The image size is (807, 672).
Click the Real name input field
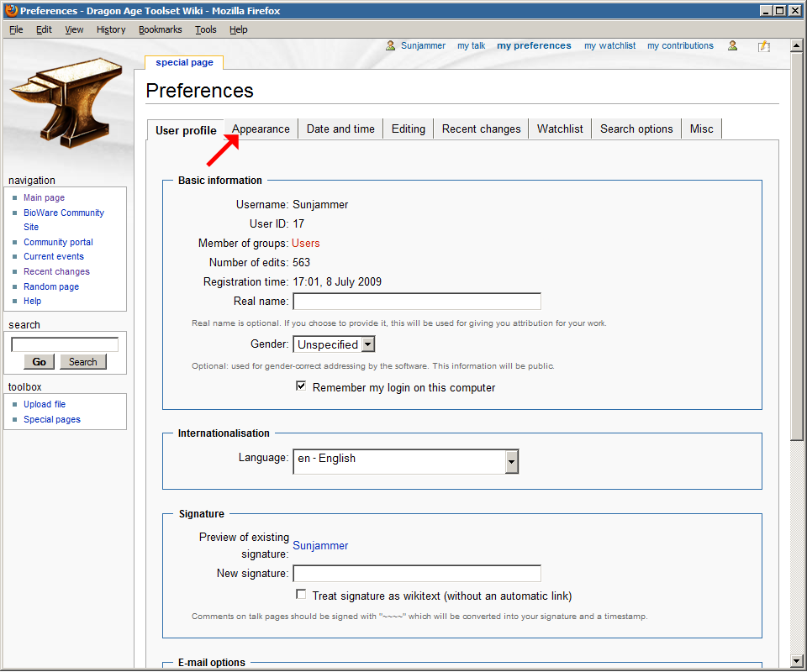tap(416, 302)
